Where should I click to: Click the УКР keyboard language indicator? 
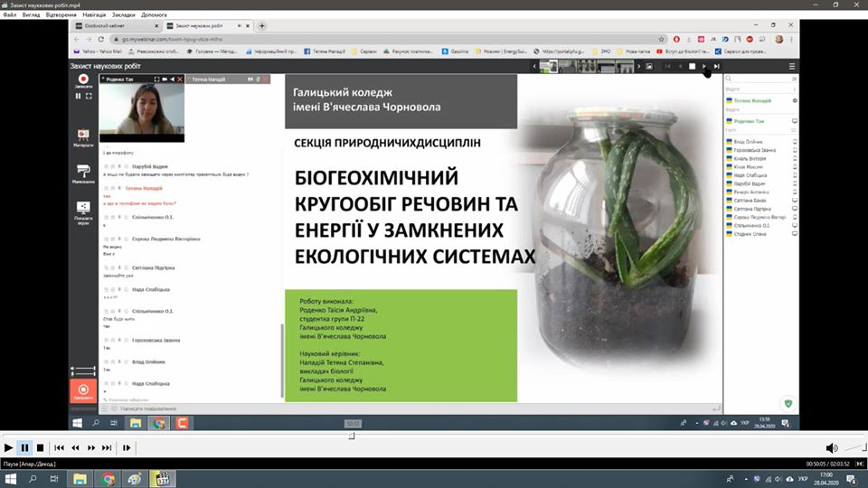(x=803, y=479)
